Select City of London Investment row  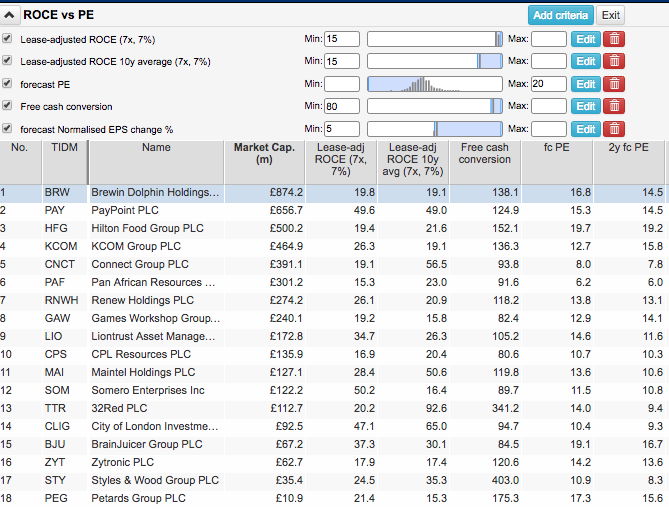click(332, 426)
